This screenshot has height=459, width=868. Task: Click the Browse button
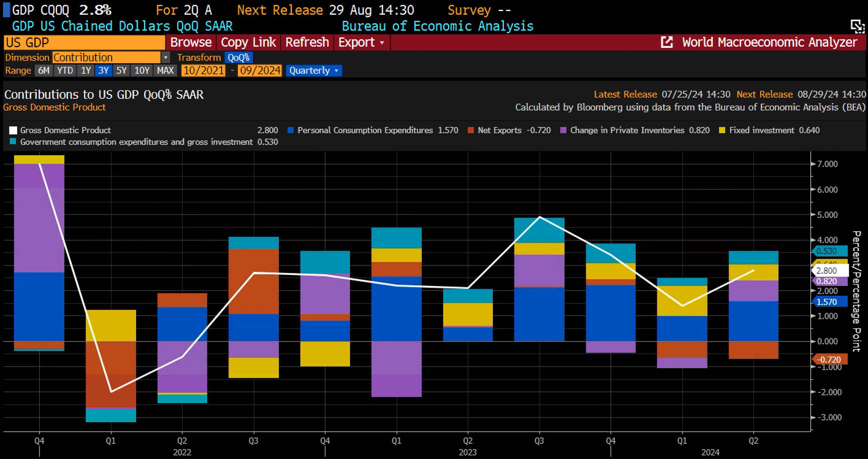pos(191,42)
